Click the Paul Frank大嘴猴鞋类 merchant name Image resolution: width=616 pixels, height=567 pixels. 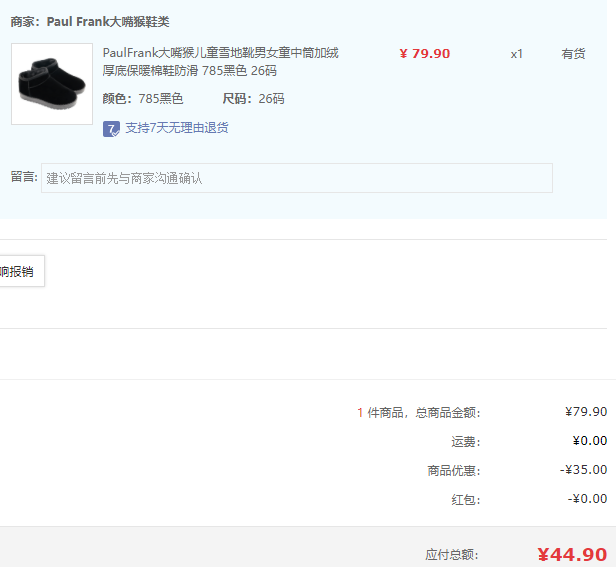[x=108, y=21]
